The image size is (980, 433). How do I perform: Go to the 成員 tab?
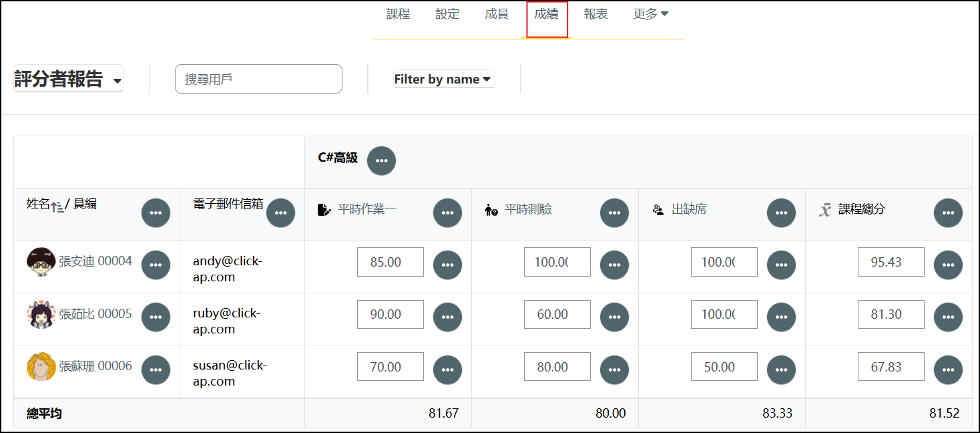coord(497,14)
